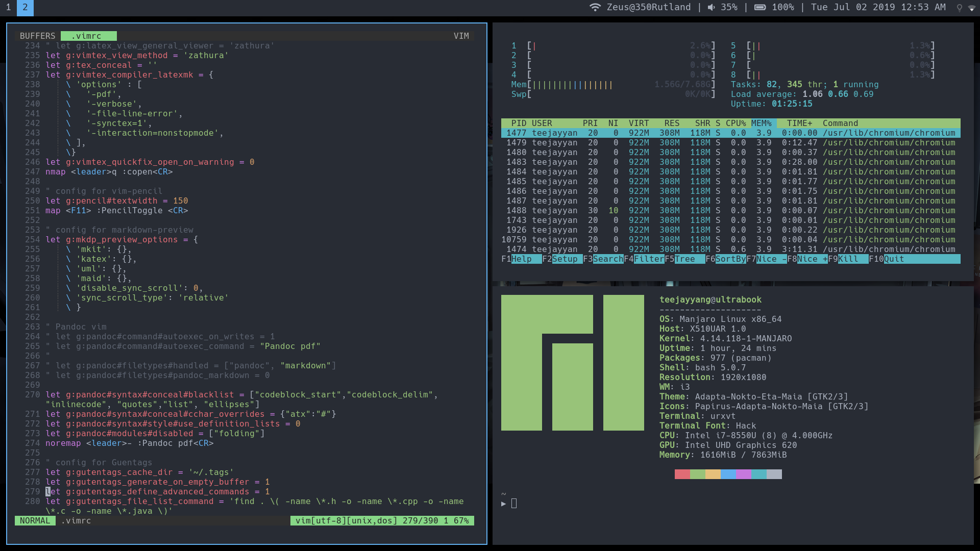The height and width of the screenshot is (551, 980).
Task: Click the red color block in neofetch
Action: 682,474
